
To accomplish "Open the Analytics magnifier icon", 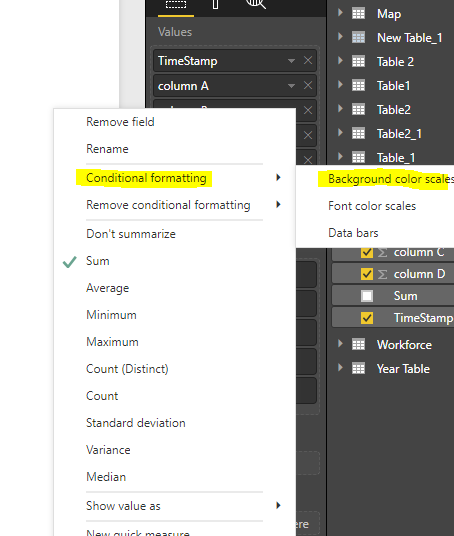I will pyautogui.click(x=255, y=4).
